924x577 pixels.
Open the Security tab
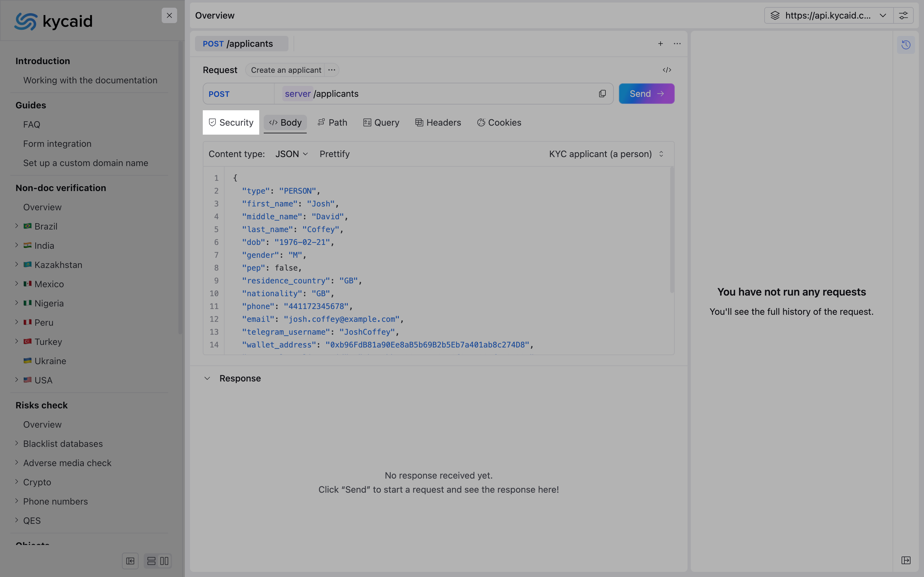pyautogui.click(x=231, y=122)
